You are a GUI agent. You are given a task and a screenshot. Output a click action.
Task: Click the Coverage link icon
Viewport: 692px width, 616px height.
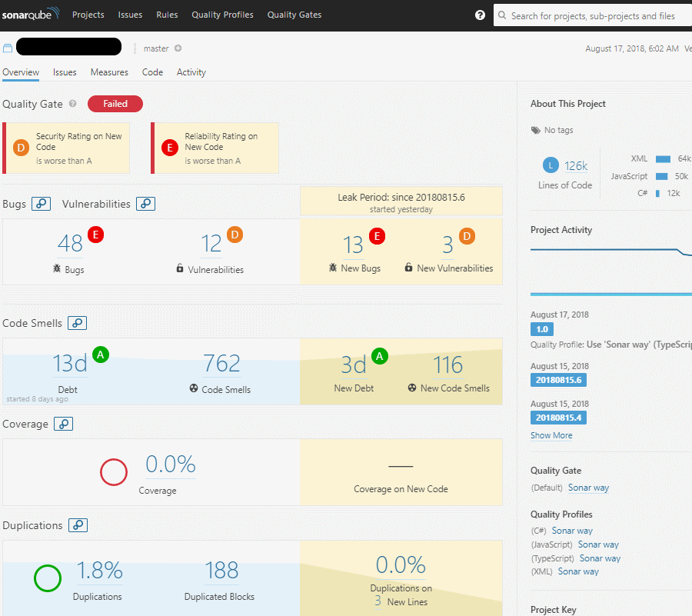tap(64, 424)
